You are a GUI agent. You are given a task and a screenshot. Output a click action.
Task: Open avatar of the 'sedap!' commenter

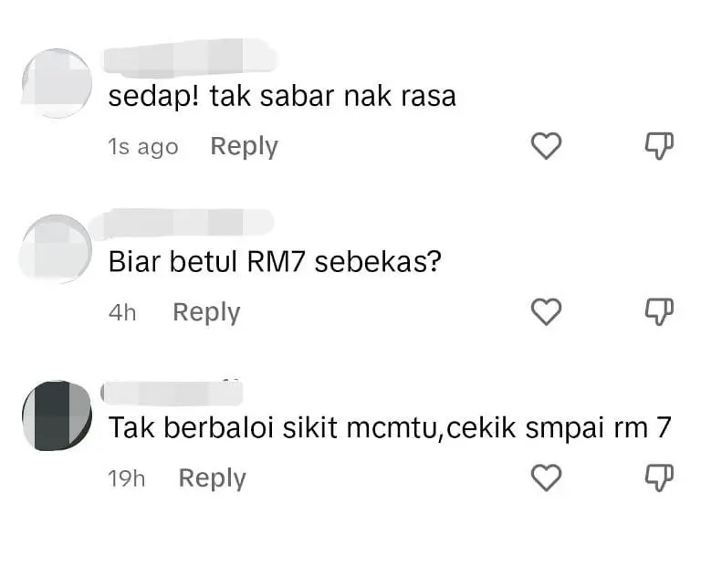click(57, 83)
